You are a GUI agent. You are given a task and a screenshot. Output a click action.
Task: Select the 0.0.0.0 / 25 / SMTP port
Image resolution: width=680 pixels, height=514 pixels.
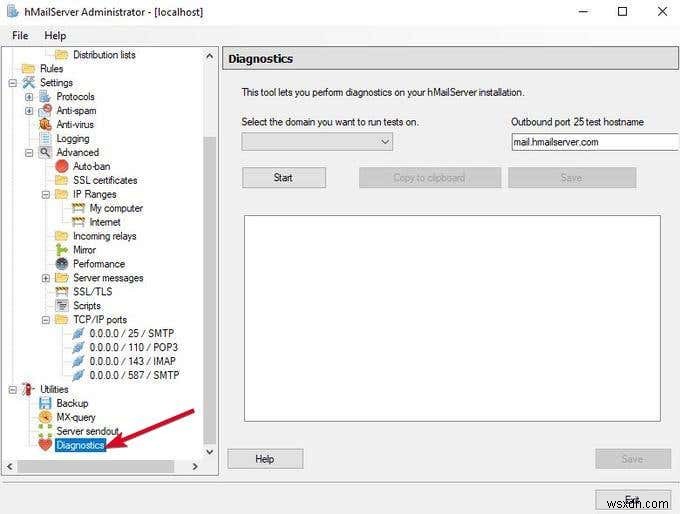point(132,334)
